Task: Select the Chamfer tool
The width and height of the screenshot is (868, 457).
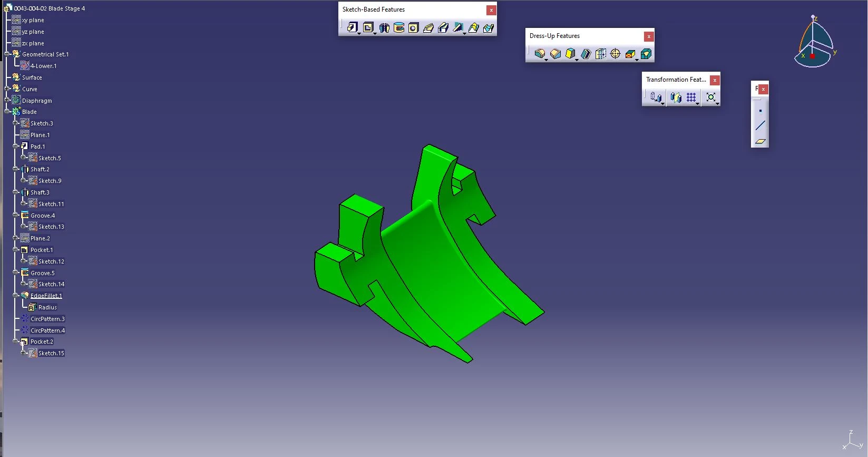Action: (x=555, y=54)
